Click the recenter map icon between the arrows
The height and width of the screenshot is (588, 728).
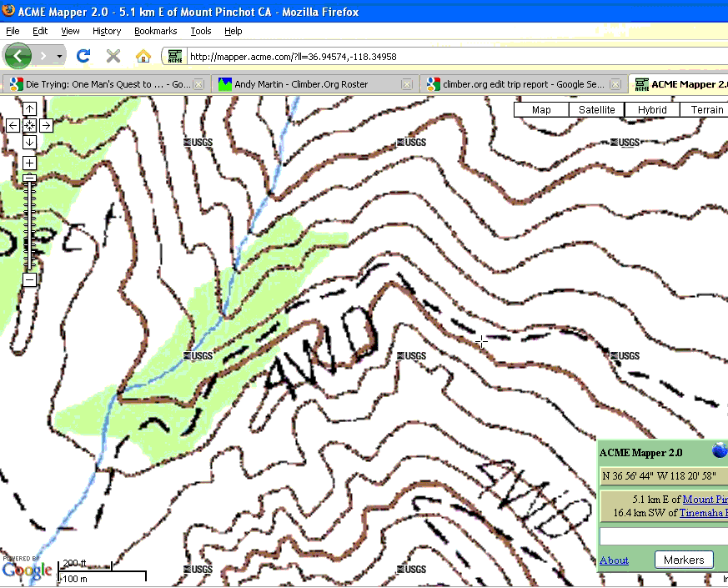[x=29, y=125]
